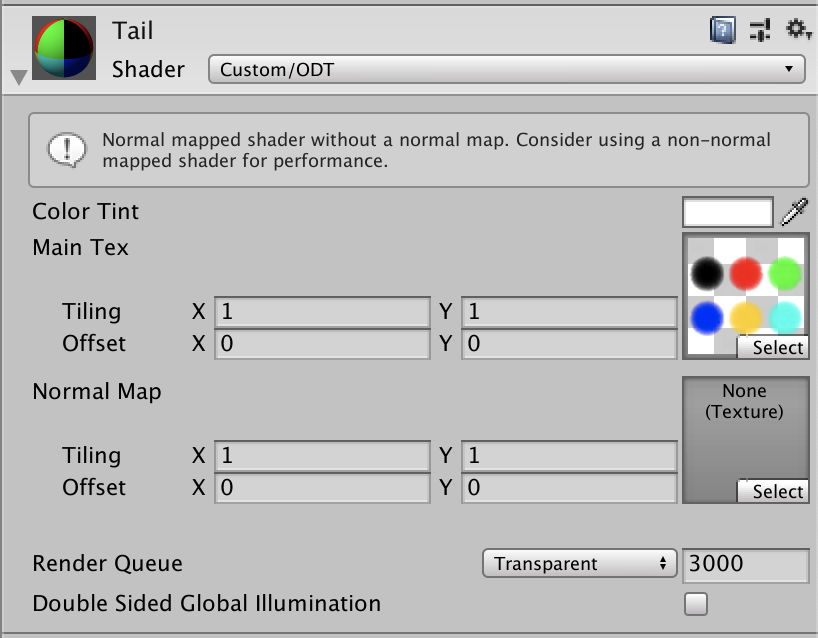Click the Normal Map Tiling X field
This screenshot has width=818, height=638.
(320, 455)
